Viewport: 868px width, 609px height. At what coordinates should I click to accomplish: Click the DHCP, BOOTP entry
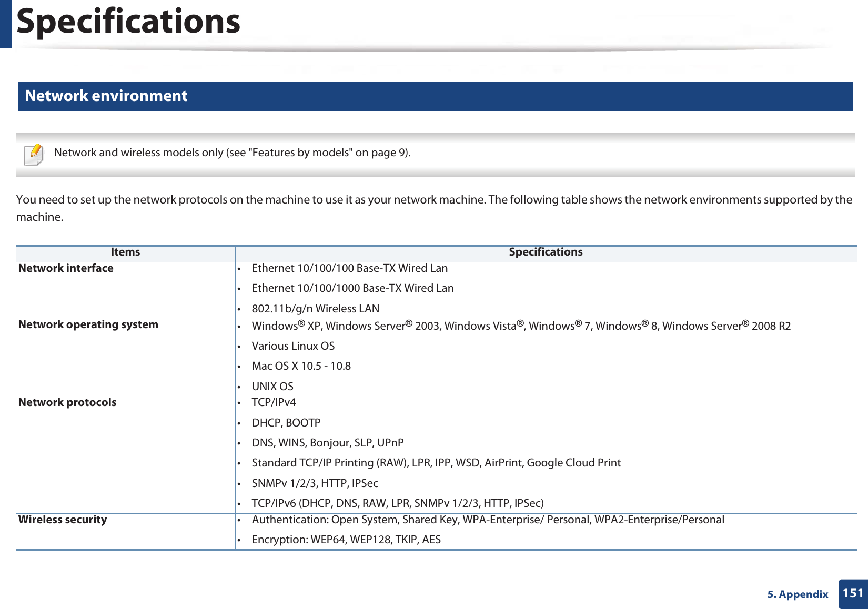[286, 423]
